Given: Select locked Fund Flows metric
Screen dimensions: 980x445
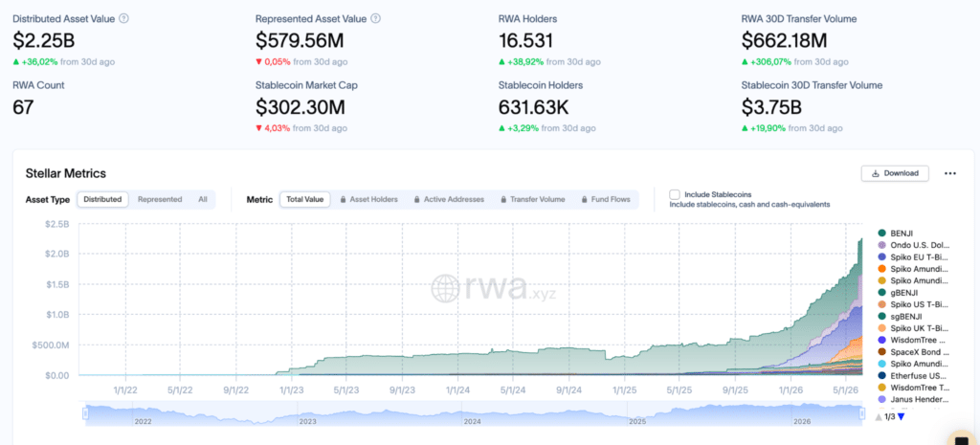Looking at the screenshot, I should [606, 199].
